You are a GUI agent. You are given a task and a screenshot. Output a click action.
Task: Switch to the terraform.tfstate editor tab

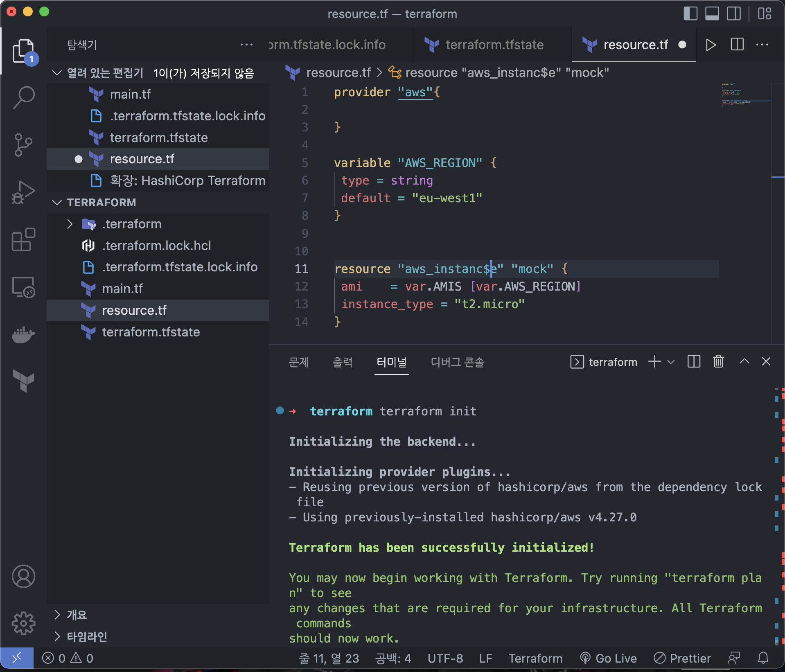pos(493,45)
